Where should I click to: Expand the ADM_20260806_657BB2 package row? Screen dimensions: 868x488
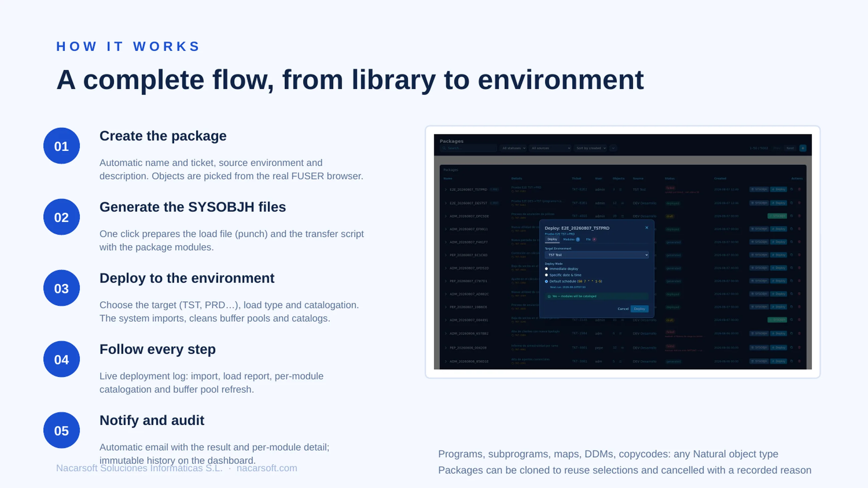coord(445,333)
